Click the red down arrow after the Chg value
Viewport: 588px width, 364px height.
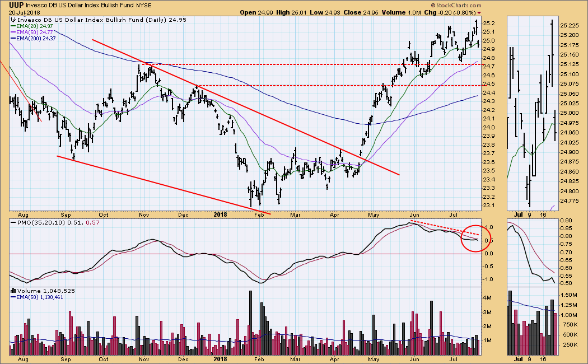click(x=479, y=13)
